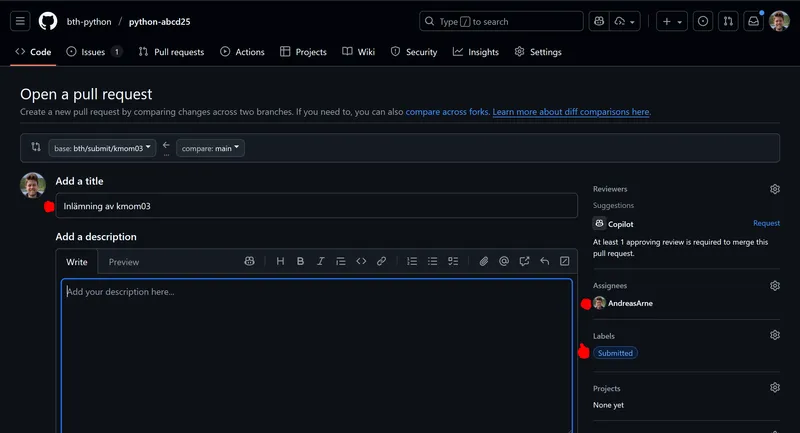Open the create new plus dropdown

coord(672,21)
